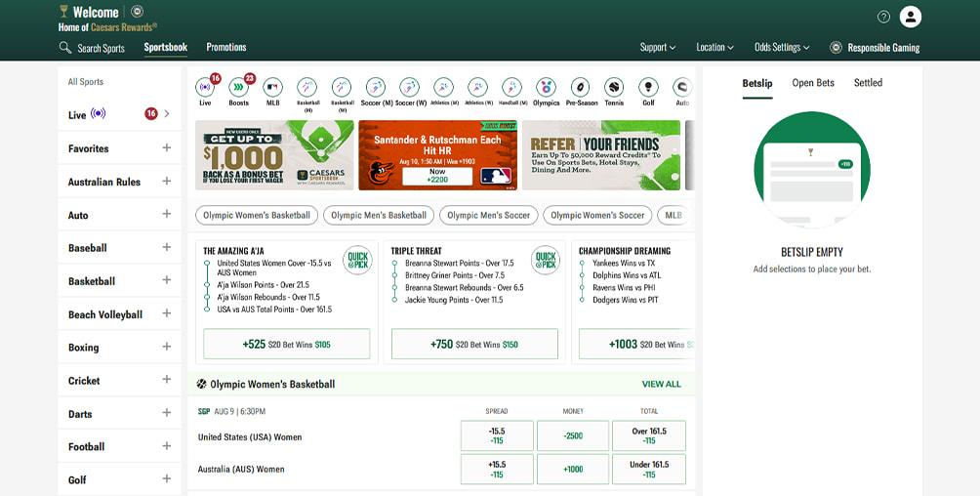The image size is (980, 496).
Task: Filter by Olympic Men's Basketball chip
Action: 379,215
